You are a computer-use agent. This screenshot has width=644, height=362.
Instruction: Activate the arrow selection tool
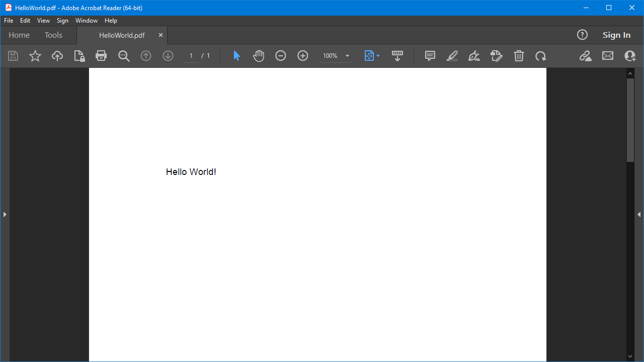click(236, 56)
